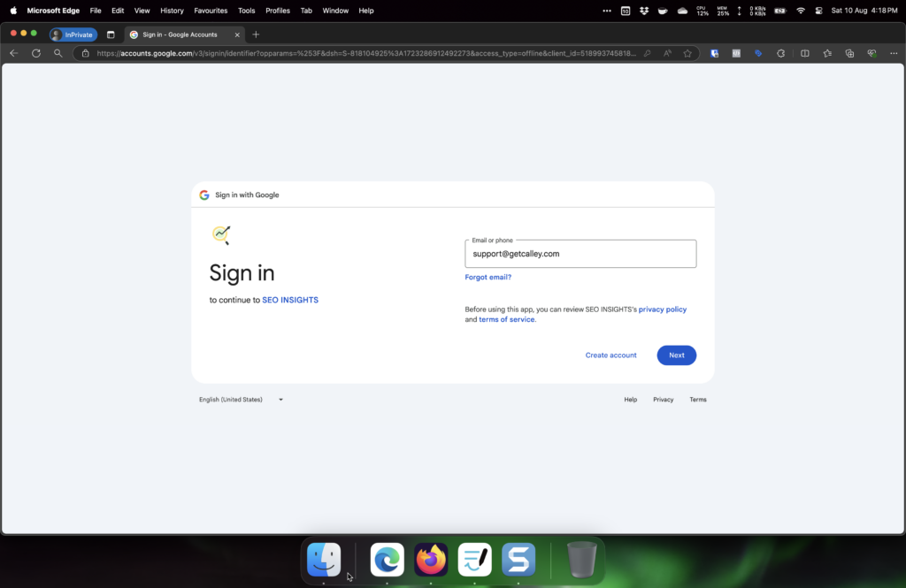
Task: Open the History menu
Action: 172,11
